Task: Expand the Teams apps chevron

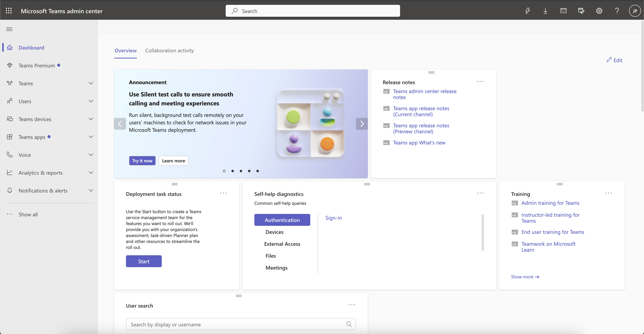Action: (x=91, y=137)
